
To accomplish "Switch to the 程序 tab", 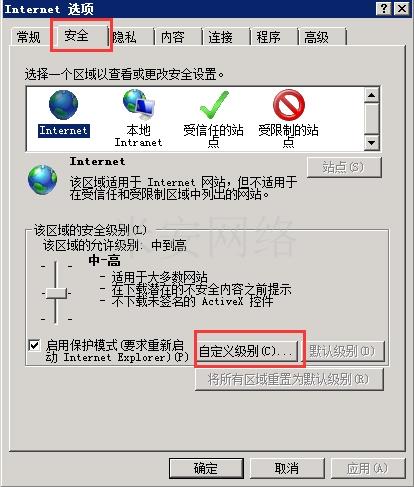I will tap(268, 37).
